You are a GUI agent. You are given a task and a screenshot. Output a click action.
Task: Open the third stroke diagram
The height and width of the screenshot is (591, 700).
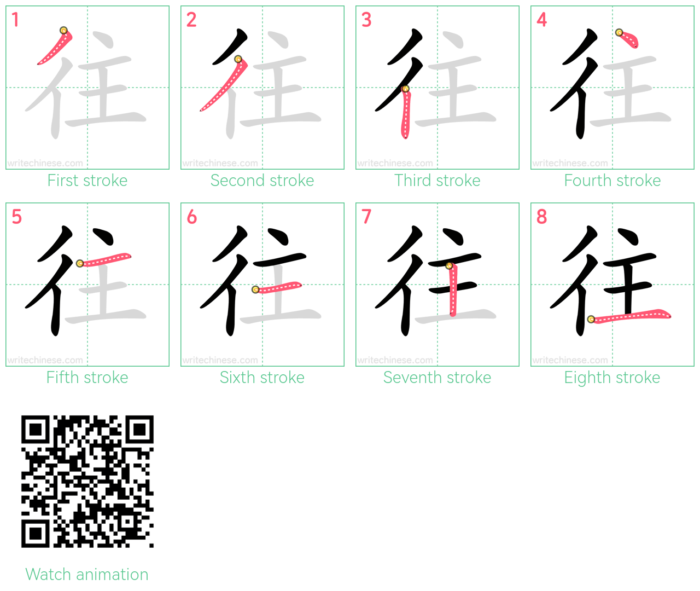coord(437,88)
